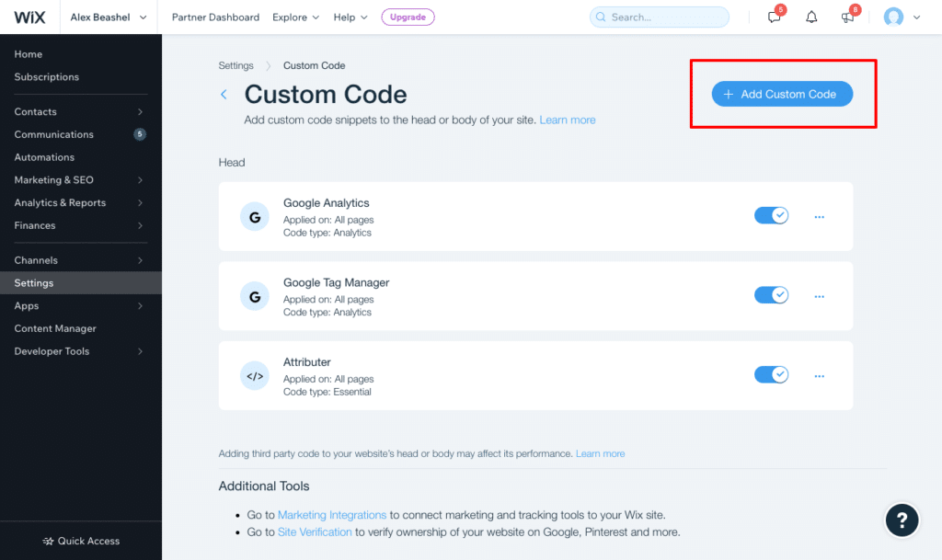942x560 pixels.
Task: Click the Add Custom Code button
Action: (782, 94)
